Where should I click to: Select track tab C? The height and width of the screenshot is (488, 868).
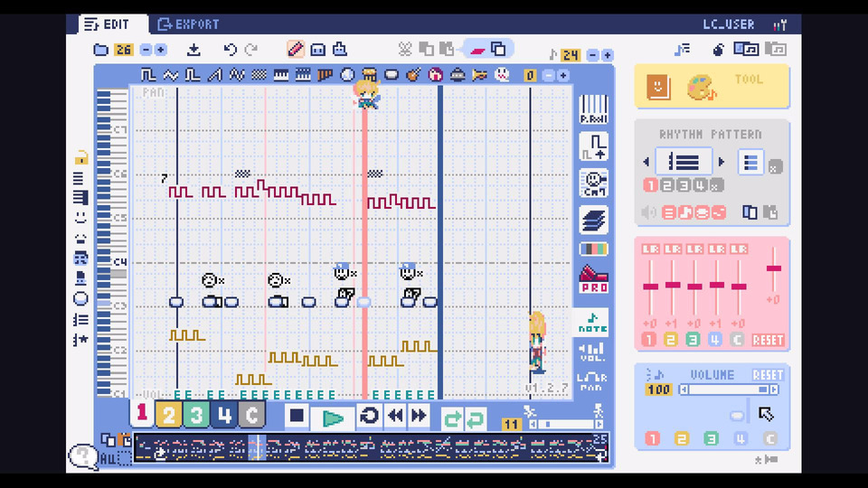pyautogui.click(x=251, y=415)
